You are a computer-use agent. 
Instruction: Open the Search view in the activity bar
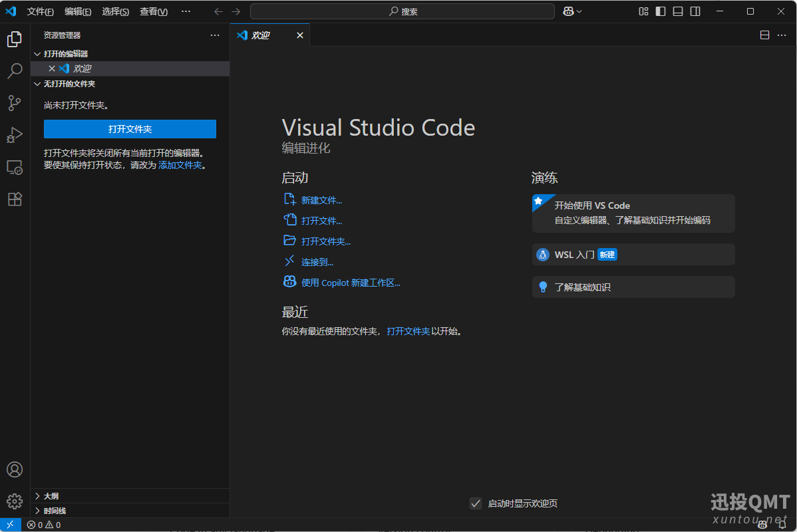(15, 71)
